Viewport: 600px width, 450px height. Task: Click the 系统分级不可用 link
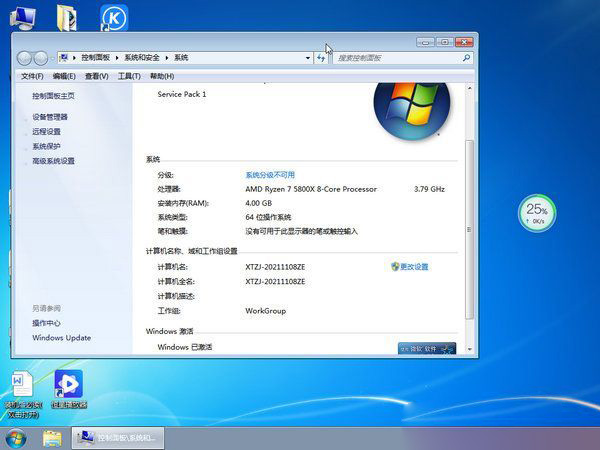[270, 175]
